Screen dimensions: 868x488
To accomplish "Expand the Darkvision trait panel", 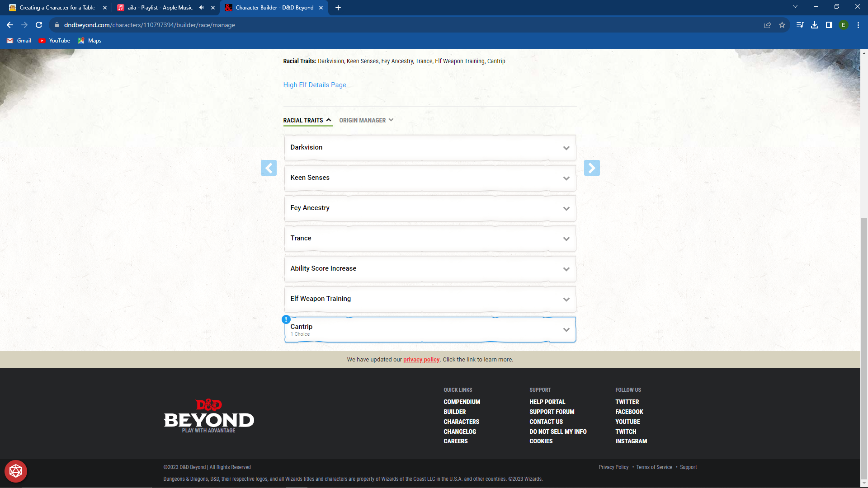I will 430,148.
